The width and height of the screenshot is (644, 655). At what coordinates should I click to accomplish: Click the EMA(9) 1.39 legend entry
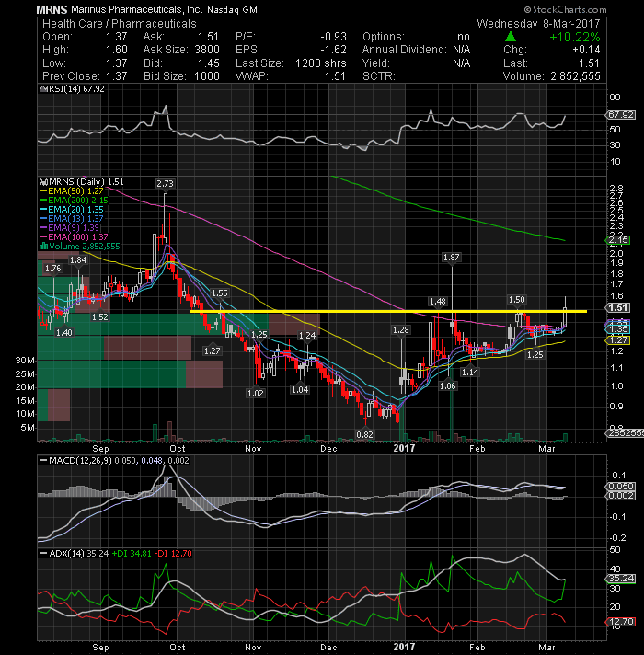(x=73, y=228)
